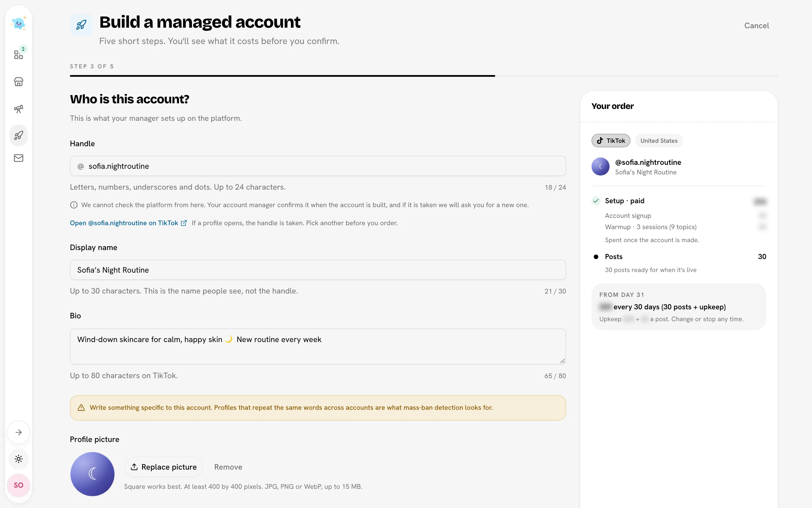Click the bio textarea resize handle

[x=562, y=361]
